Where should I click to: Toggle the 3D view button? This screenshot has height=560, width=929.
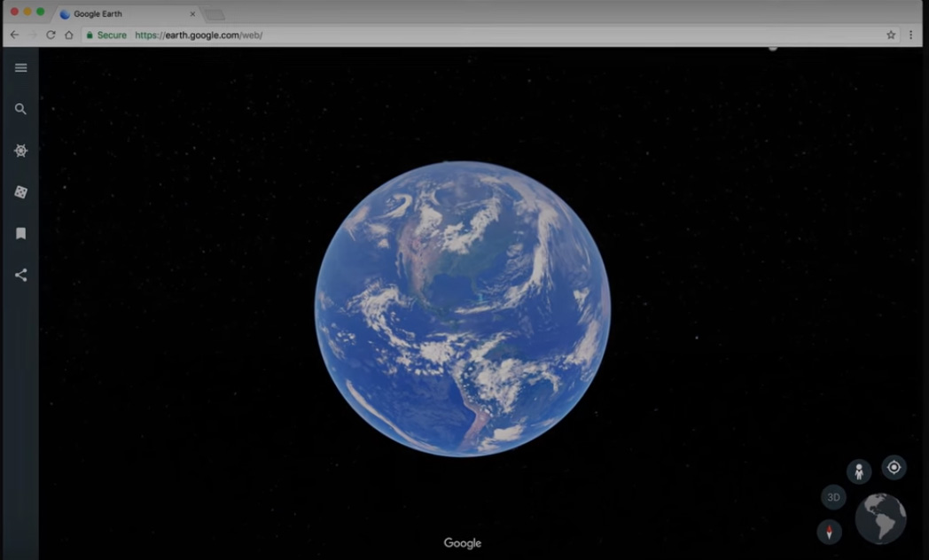(x=833, y=497)
